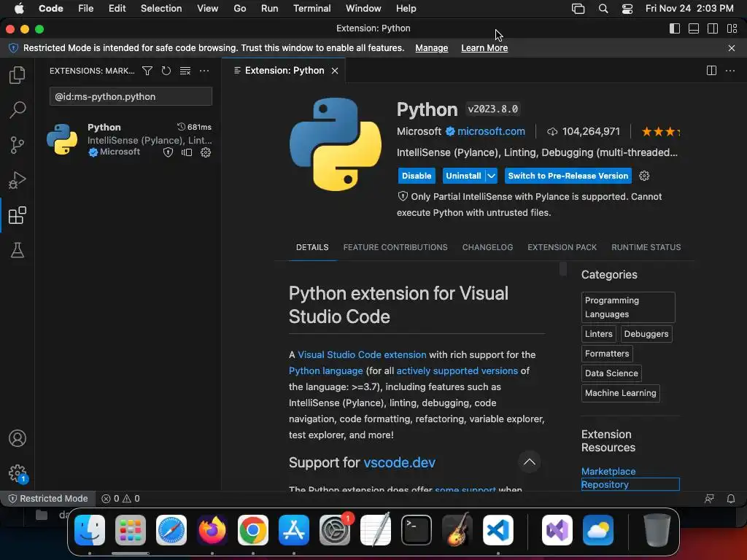This screenshot has width=747, height=560.
Task: Select the Details tab
Action: coord(312,247)
